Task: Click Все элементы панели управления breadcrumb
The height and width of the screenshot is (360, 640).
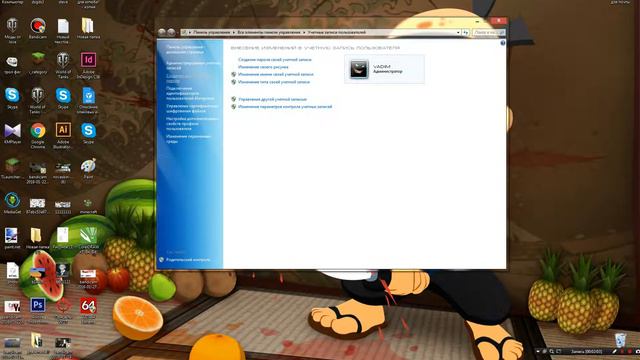Action: pos(269,32)
